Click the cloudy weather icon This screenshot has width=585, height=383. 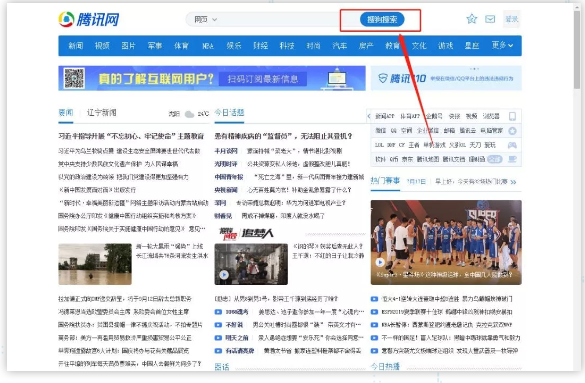[190, 114]
